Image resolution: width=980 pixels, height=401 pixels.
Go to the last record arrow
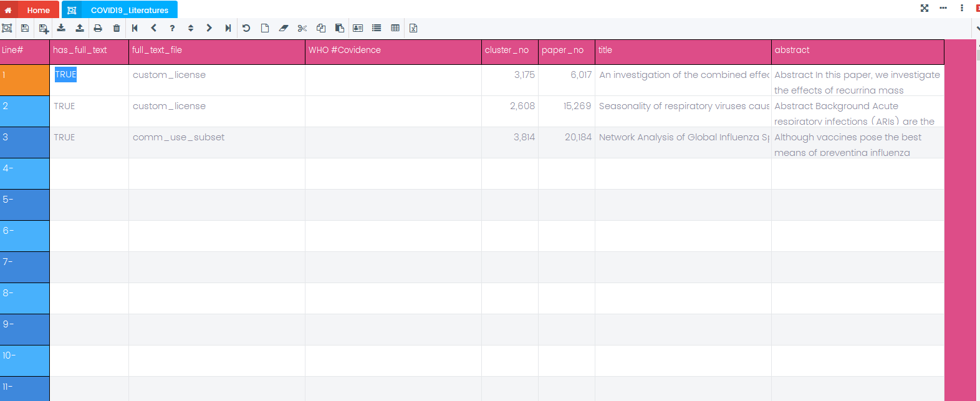228,28
